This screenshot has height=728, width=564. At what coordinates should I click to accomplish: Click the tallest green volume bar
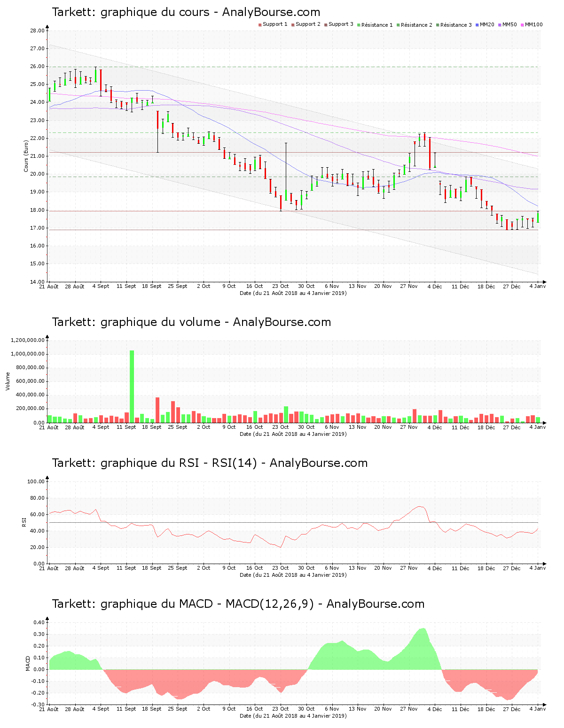click(132, 386)
